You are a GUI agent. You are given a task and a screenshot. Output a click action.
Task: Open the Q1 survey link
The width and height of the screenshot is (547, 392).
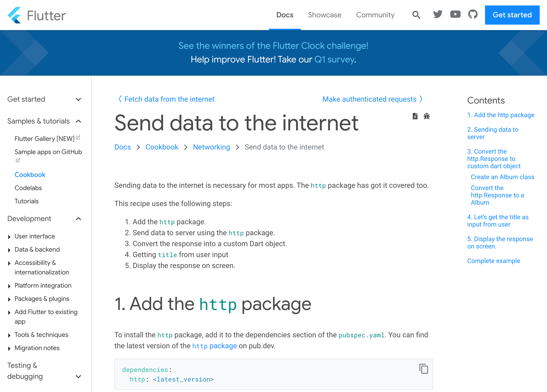335,59
